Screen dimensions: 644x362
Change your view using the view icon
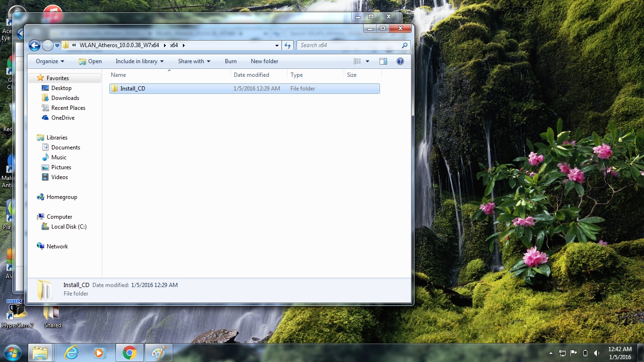point(357,61)
